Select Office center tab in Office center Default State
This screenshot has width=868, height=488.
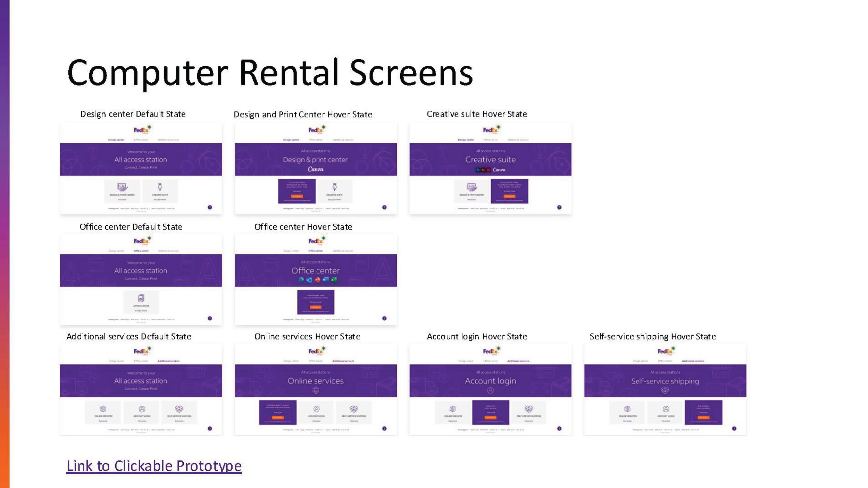click(141, 251)
